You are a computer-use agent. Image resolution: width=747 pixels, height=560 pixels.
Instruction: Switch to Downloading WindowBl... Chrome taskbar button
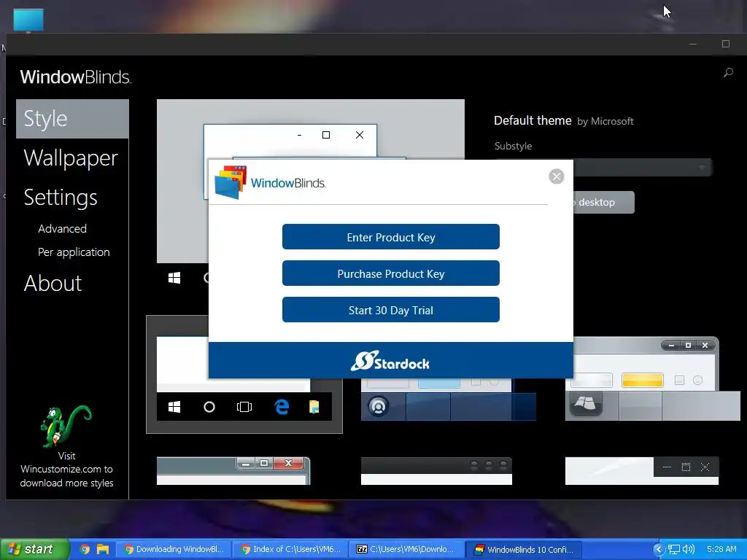click(x=174, y=549)
